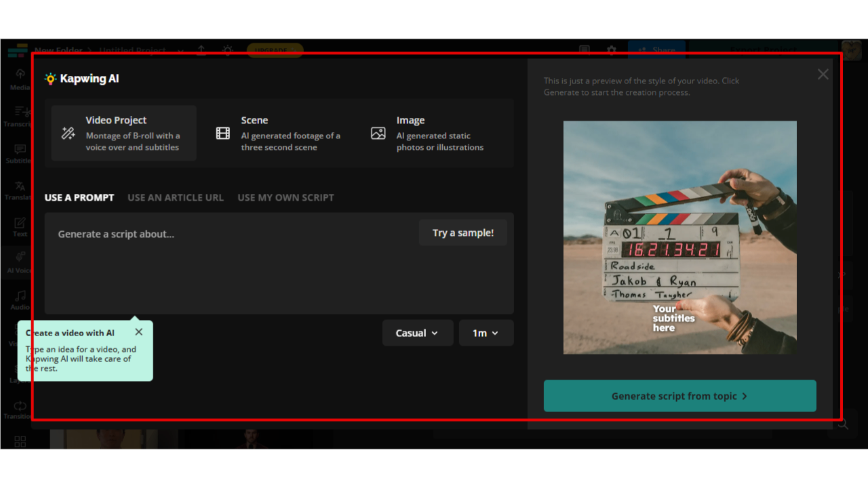Screen dimensions: 868x488
Task: Select the Video Project creation mode
Action: (123, 133)
